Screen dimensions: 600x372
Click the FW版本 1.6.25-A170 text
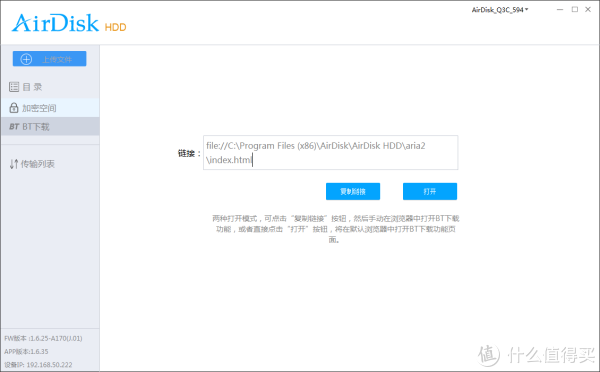coord(43,338)
